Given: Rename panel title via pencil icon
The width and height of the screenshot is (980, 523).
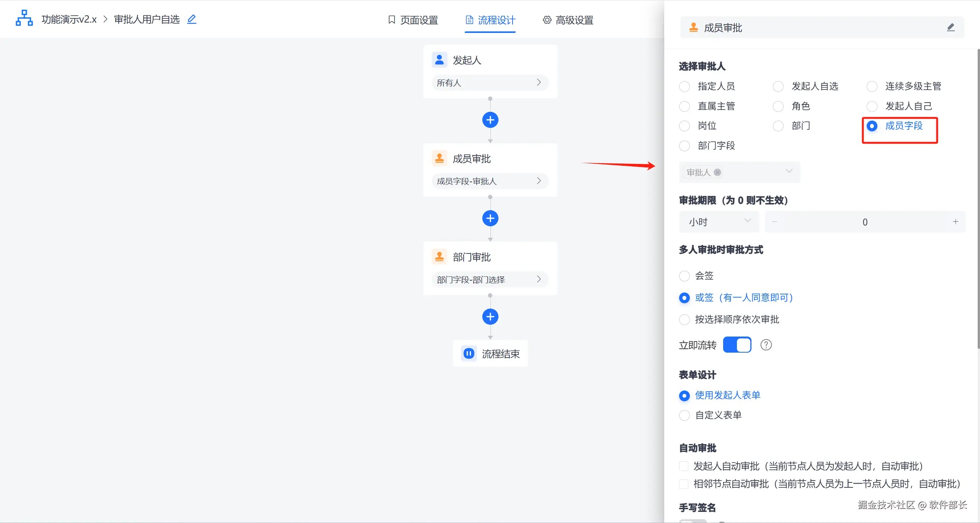Looking at the screenshot, I should (x=951, y=28).
